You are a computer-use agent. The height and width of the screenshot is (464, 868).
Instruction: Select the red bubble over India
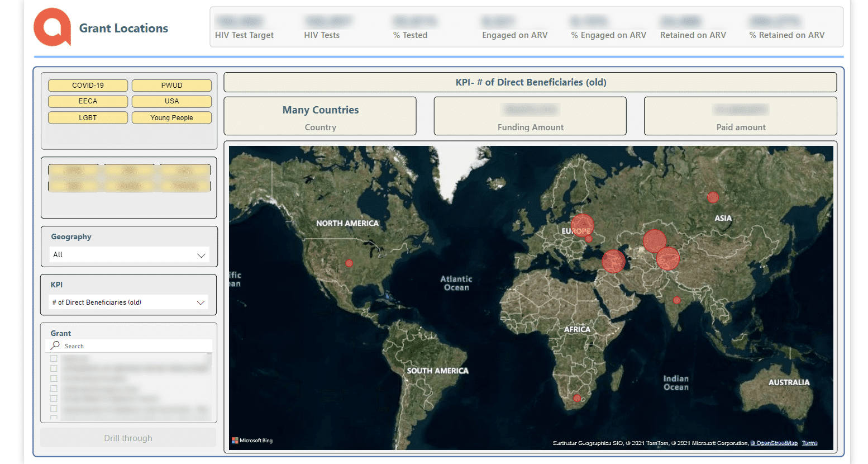[x=677, y=300]
